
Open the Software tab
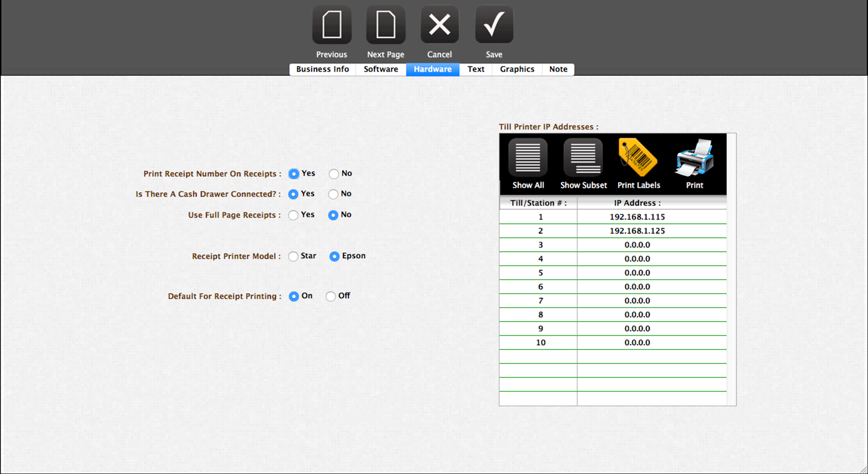tap(381, 69)
